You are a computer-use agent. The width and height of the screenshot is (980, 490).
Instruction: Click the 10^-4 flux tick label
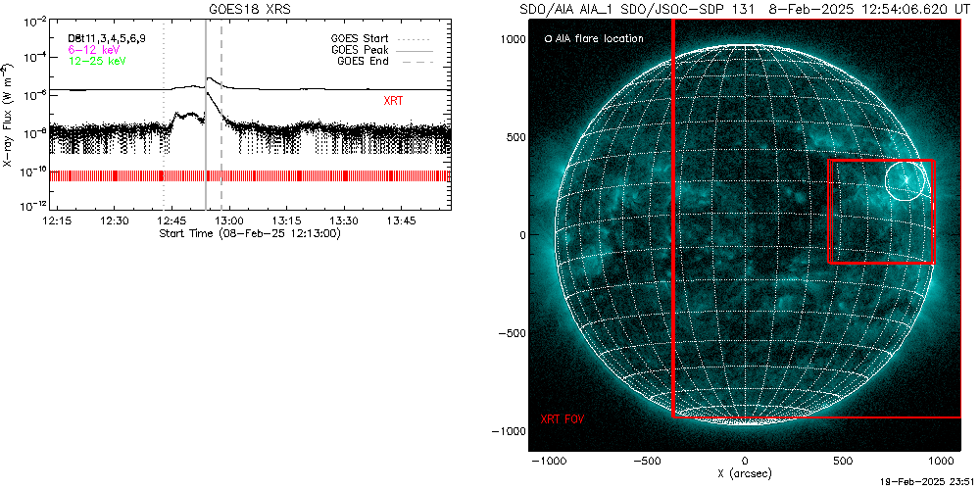[34, 58]
